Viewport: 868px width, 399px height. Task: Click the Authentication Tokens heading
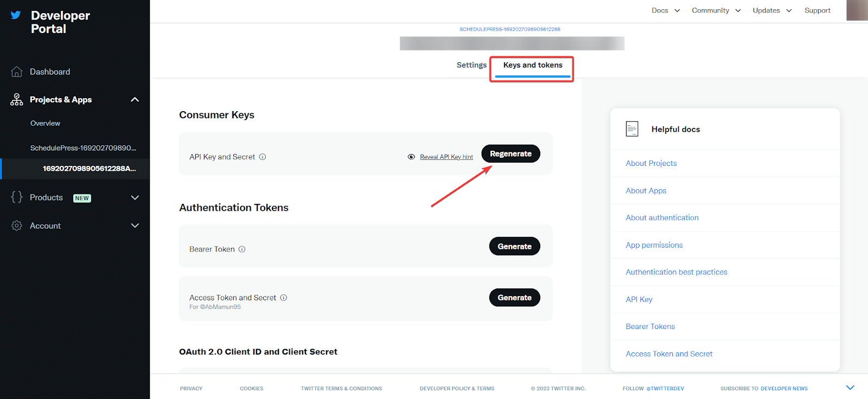tap(234, 208)
